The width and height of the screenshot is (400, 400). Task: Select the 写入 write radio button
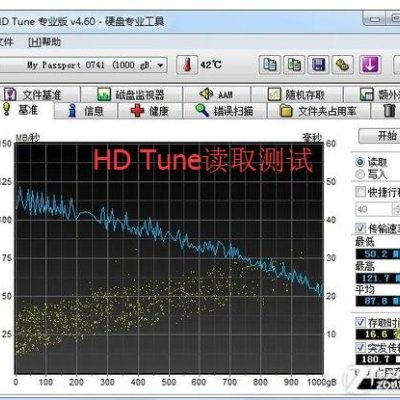(x=360, y=174)
